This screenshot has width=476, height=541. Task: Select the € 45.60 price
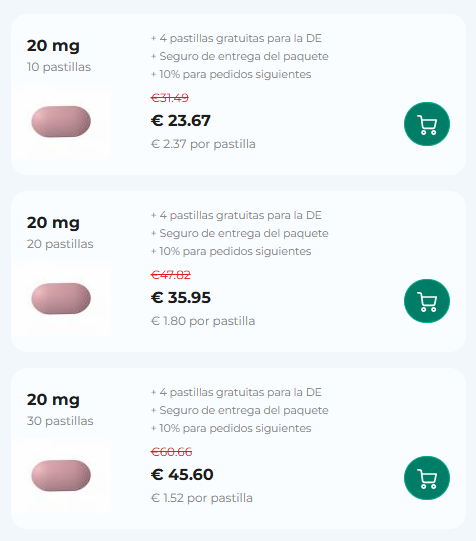[182, 474]
